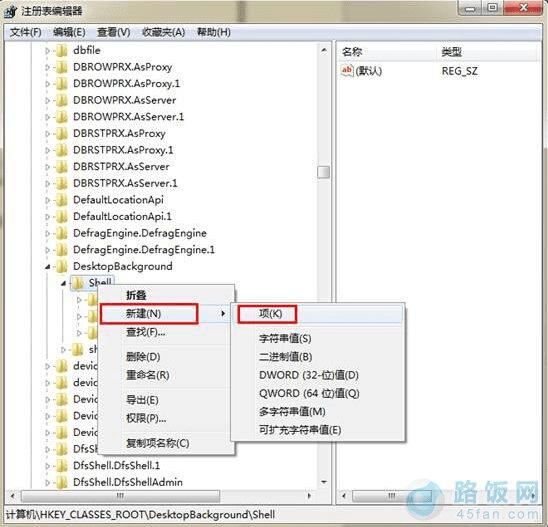Screen dimensions: 548x527
Task: Select 删除(D) from the context menu
Action: (143, 357)
